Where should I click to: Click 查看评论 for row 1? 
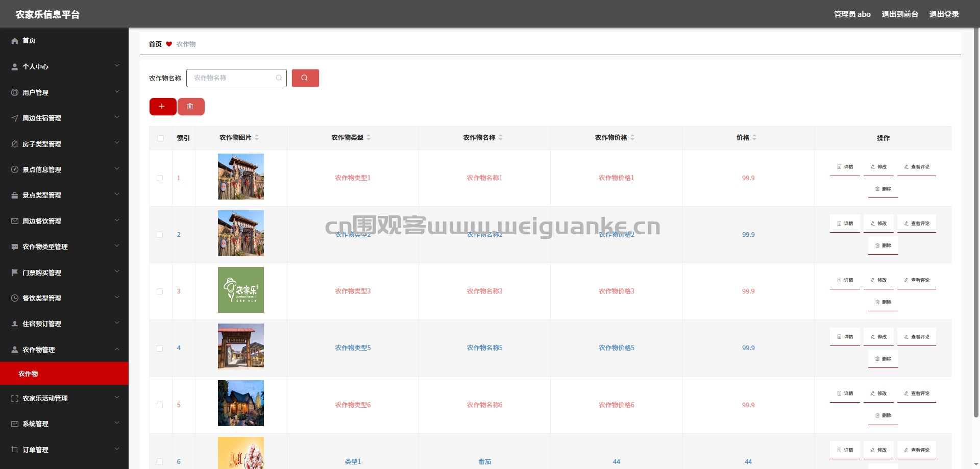(x=917, y=167)
